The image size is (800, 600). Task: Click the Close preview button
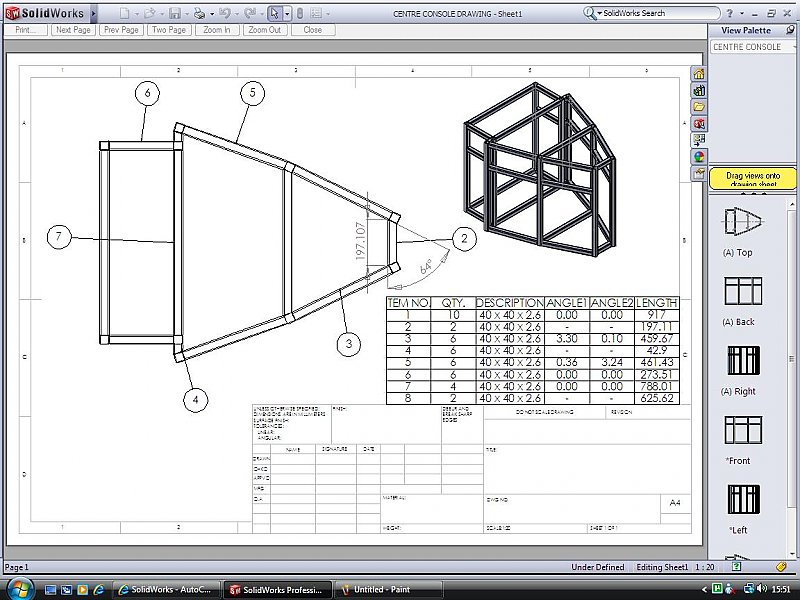coord(313,30)
